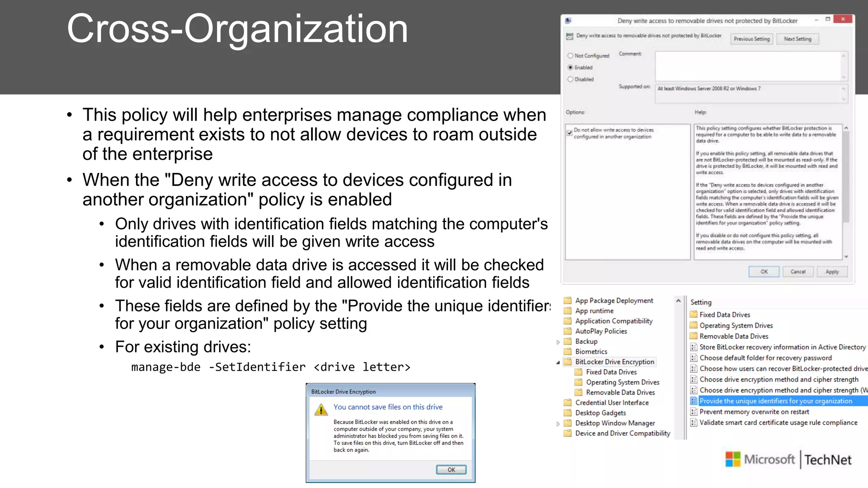Screen dimensions: 868x488
Task: Click the Application Compatibility folder icon
Action: [x=568, y=321]
